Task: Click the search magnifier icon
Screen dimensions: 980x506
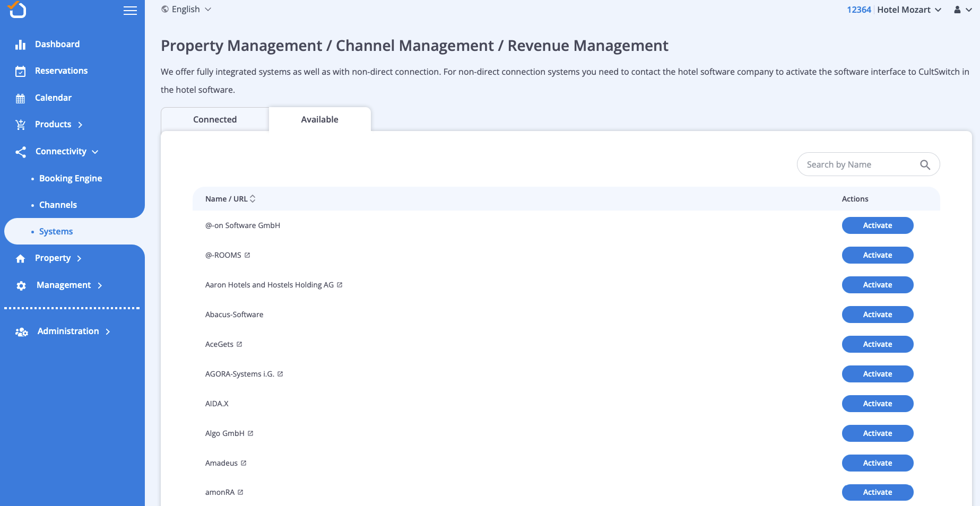Action: 925,165
